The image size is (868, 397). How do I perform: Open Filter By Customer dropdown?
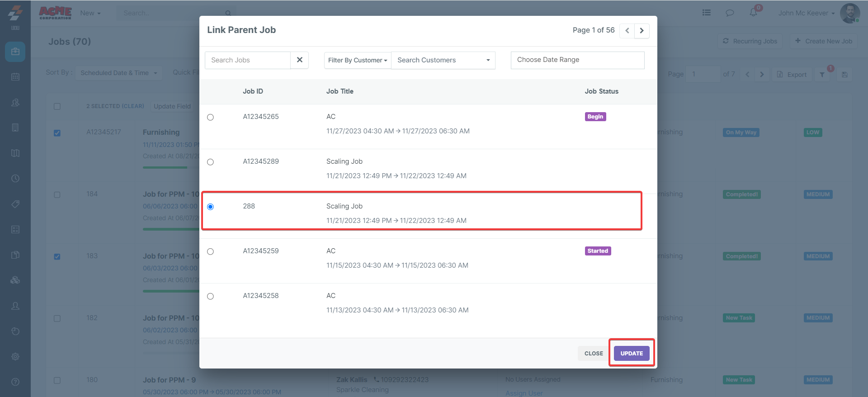point(357,60)
